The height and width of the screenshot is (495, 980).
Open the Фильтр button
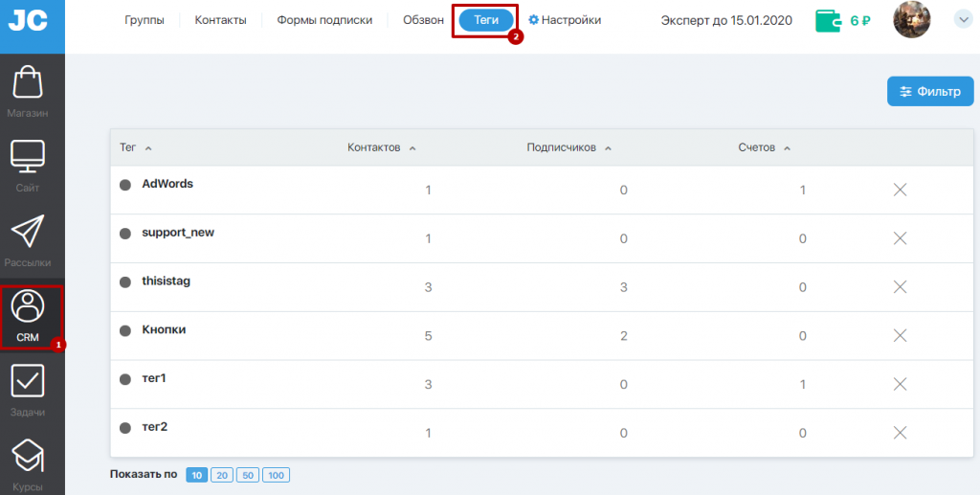click(930, 92)
